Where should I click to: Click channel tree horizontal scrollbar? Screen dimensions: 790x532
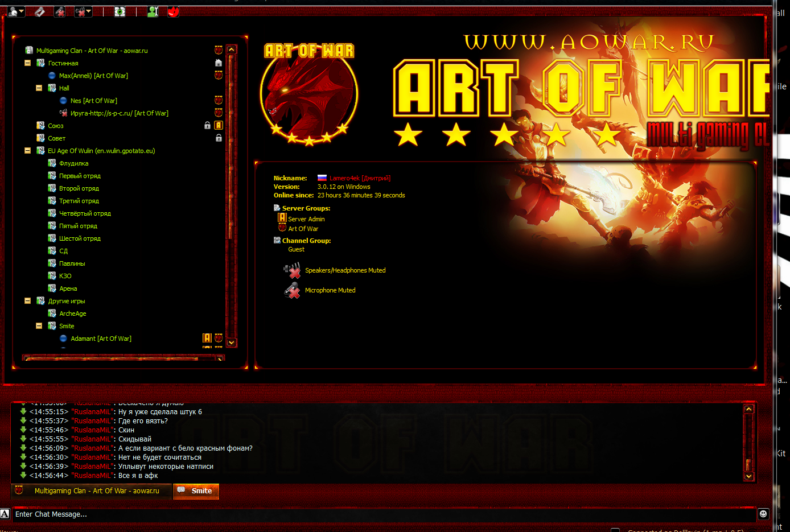coord(123,358)
